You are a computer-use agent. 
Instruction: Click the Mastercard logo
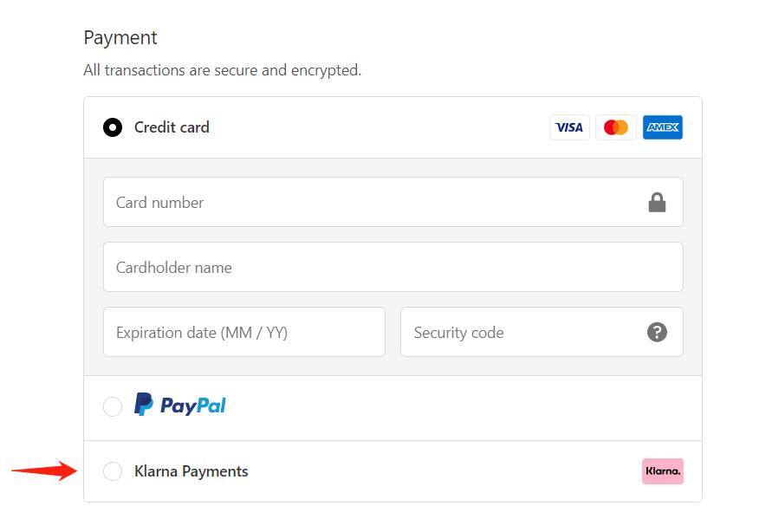pos(616,127)
